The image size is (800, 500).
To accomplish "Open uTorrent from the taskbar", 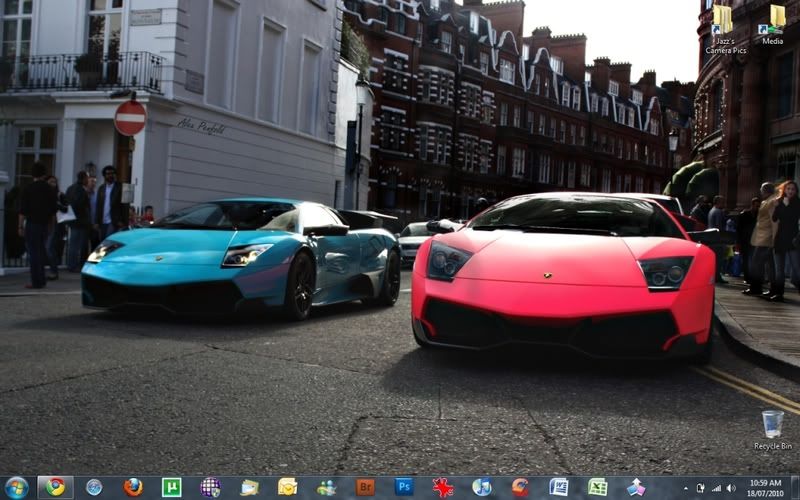I will (x=172, y=487).
